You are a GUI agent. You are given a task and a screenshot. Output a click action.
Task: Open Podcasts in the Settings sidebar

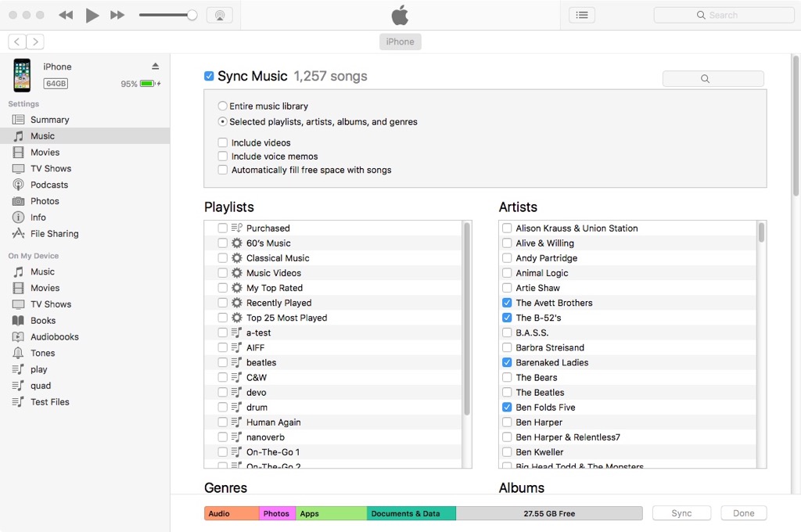coord(49,185)
